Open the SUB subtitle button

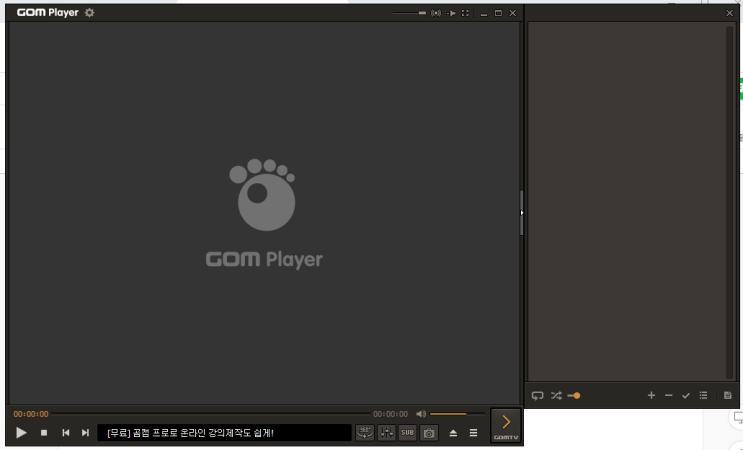click(x=408, y=432)
